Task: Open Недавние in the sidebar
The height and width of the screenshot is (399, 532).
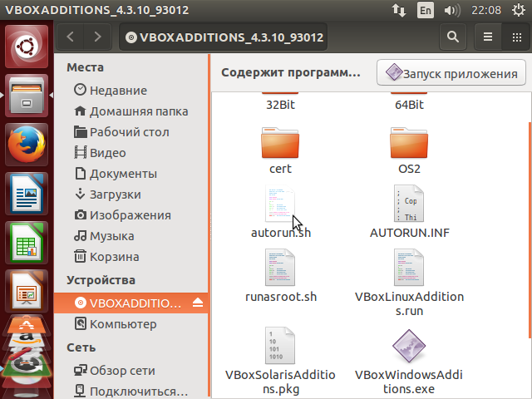Action: click(131, 91)
